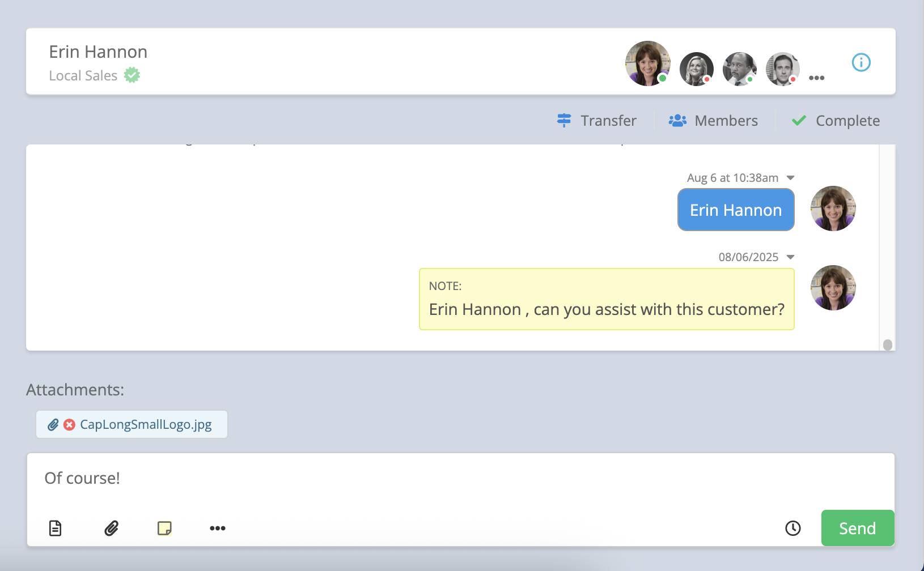The image size is (924, 571).
Task: Click first member avatar in header
Action: pos(647,63)
